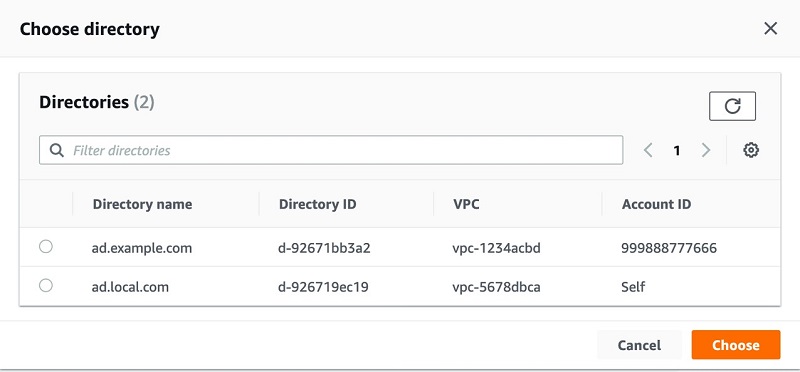800x372 pixels.
Task: Select page number 1 in pagination
Action: (x=677, y=151)
